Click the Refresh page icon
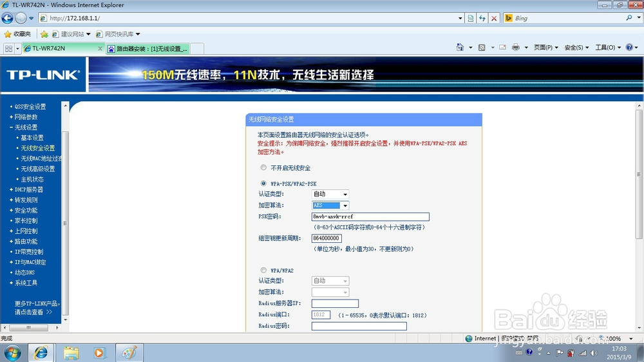 (482, 18)
